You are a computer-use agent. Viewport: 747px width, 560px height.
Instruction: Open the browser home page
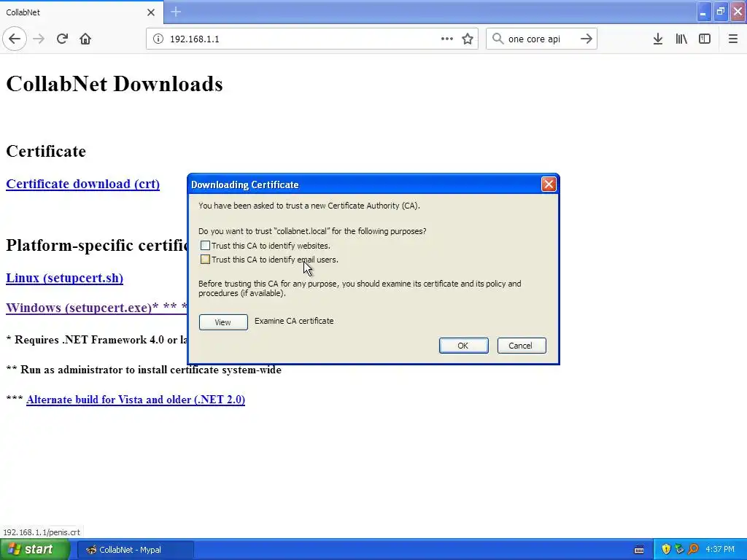85,39
